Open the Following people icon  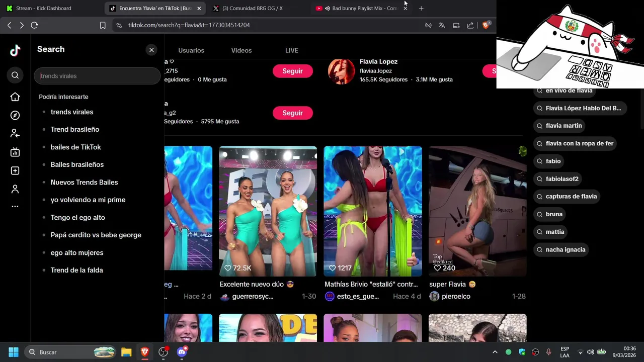click(x=15, y=134)
